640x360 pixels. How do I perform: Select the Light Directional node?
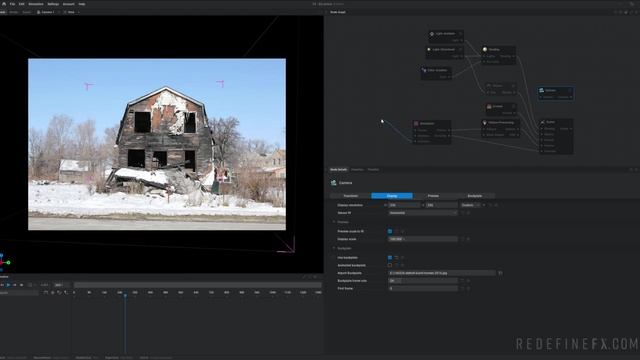click(444, 52)
